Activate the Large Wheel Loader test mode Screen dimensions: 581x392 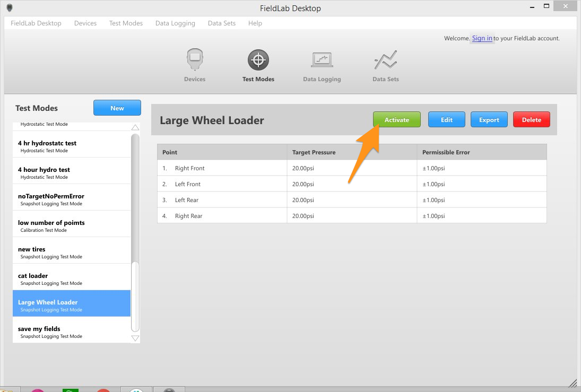point(397,120)
